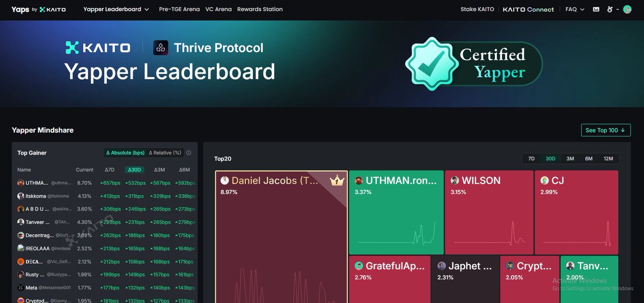Sort by the Δ3M column header
The width and height of the screenshot is (644, 303).
point(159,170)
